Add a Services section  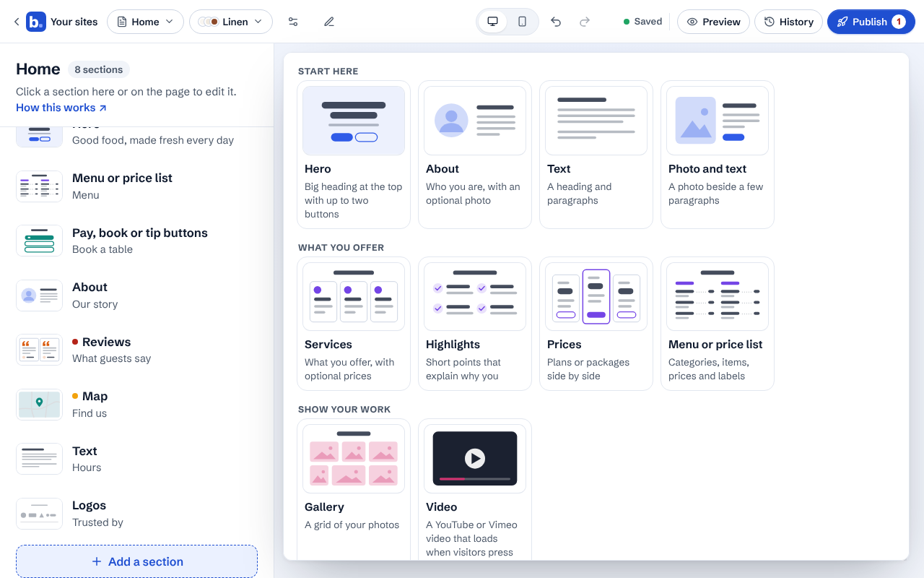click(x=354, y=324)
